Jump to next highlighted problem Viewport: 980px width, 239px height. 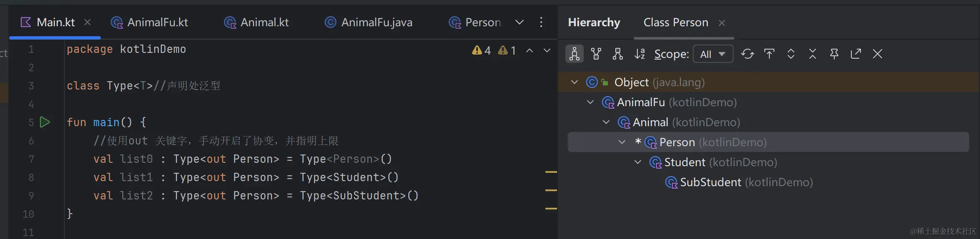click(x=547, y=51)
